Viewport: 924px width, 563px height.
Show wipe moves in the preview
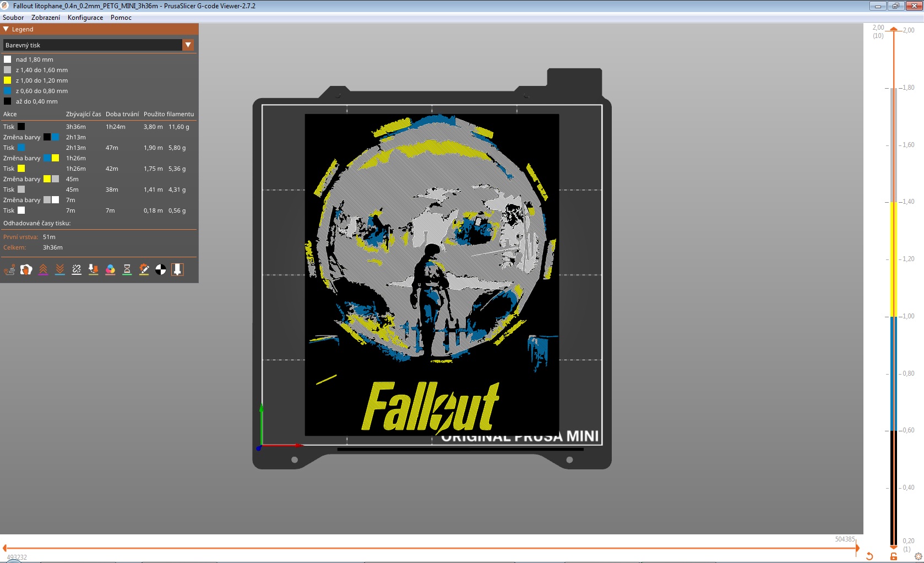[26, 270]
